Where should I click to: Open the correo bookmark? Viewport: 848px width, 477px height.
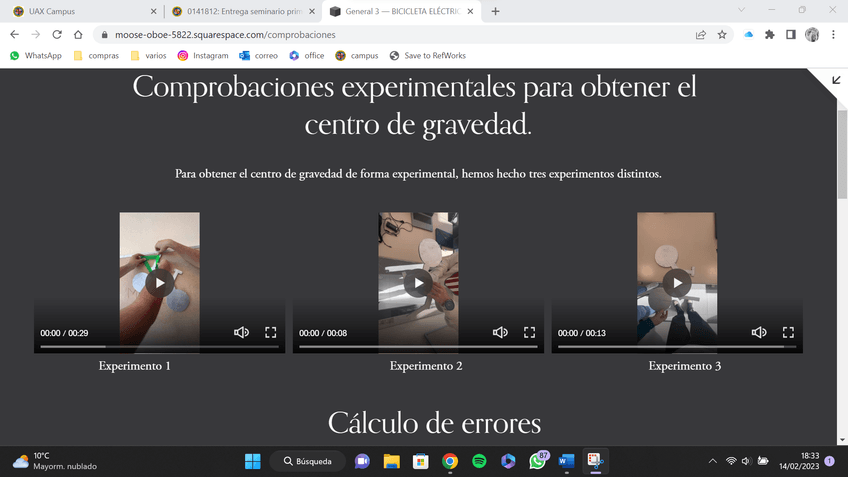259,56
